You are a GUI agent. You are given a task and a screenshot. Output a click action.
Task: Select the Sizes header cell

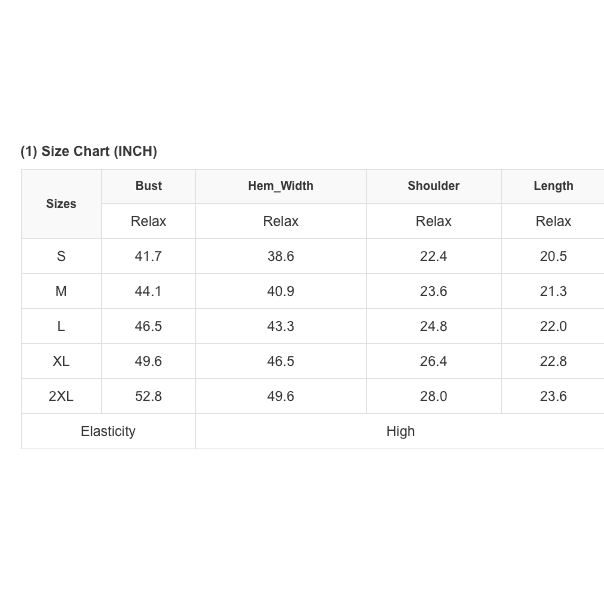[x=61, y=204]
